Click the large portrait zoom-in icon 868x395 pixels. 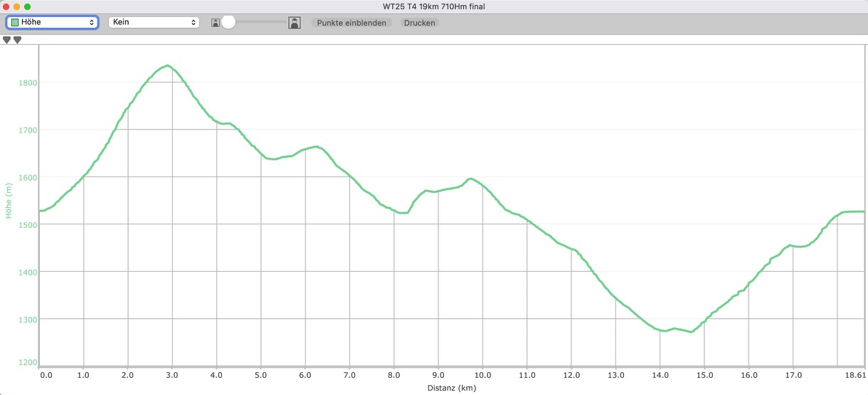[x=295, y=23]
